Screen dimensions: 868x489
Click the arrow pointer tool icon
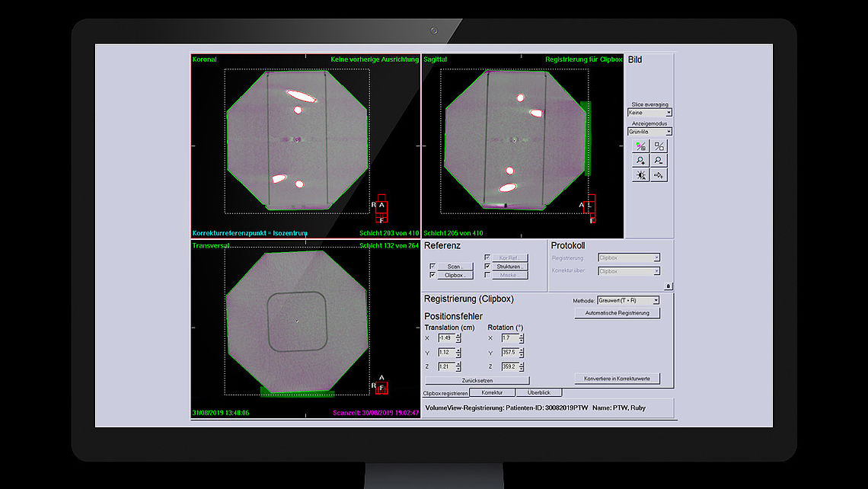pyautogui.click(x=659, y=174)
